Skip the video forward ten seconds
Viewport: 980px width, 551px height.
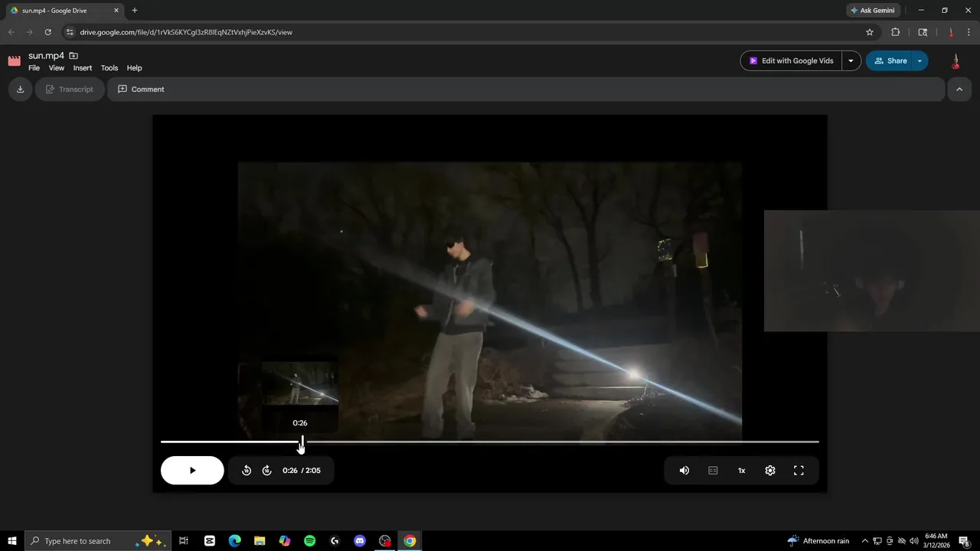[x=266, y=471]
